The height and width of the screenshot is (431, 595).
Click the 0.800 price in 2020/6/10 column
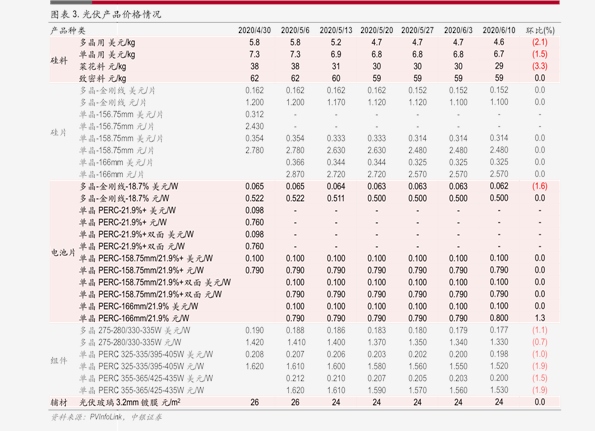point(499,318)
